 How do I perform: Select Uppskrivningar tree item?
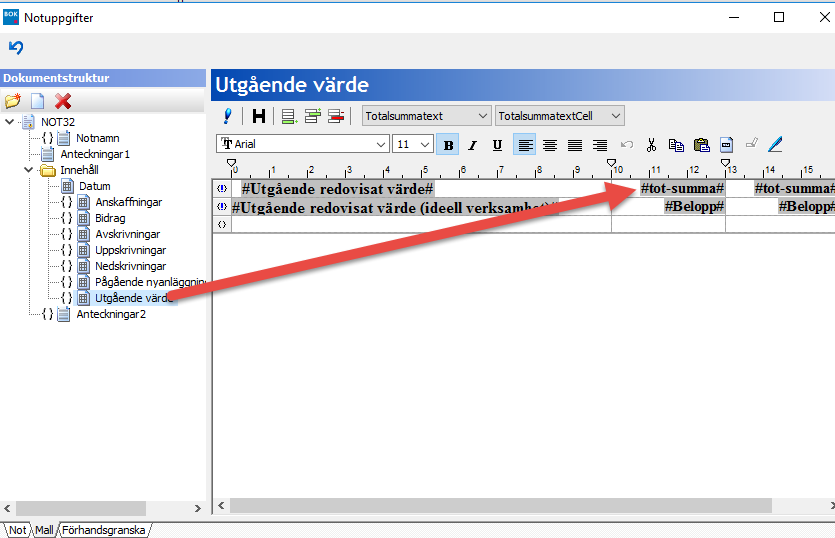coord(130,250)
